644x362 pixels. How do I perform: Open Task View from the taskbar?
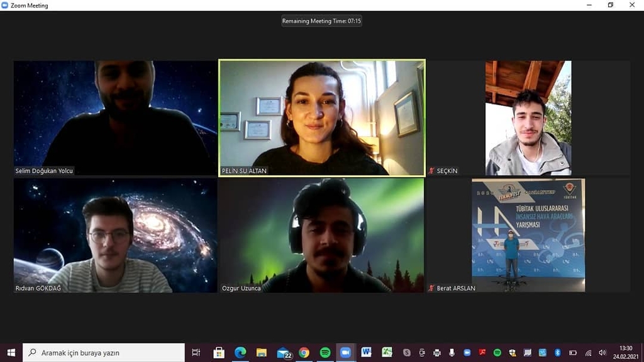click(x=196, y=353)
